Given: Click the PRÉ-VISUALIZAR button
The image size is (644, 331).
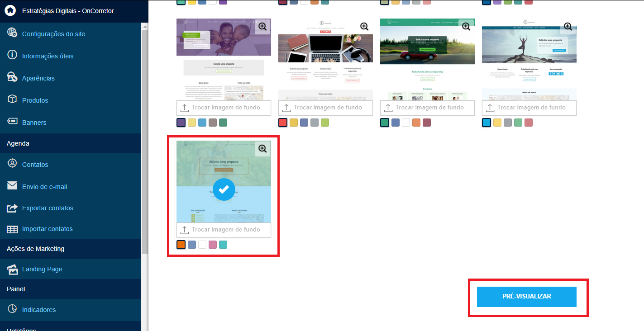Looking at the screenshot, I should point(527,297).
